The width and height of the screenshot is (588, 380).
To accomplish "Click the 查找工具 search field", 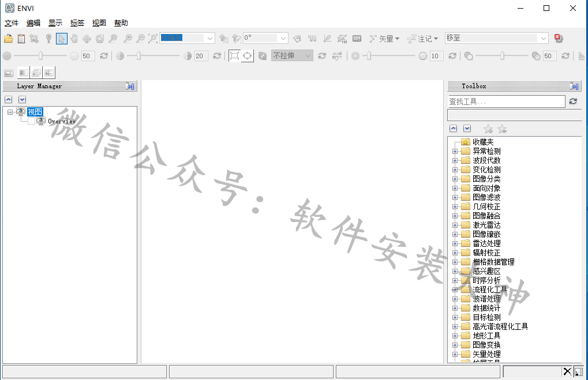I will [x=506, y=101].
